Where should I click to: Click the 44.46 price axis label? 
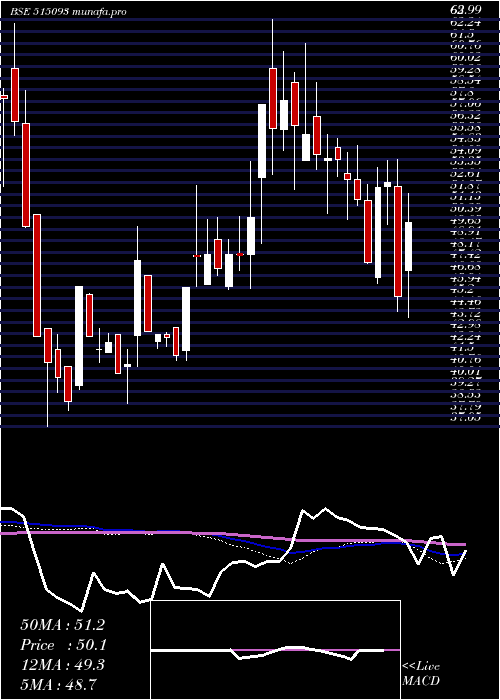[x=466, y=302]
